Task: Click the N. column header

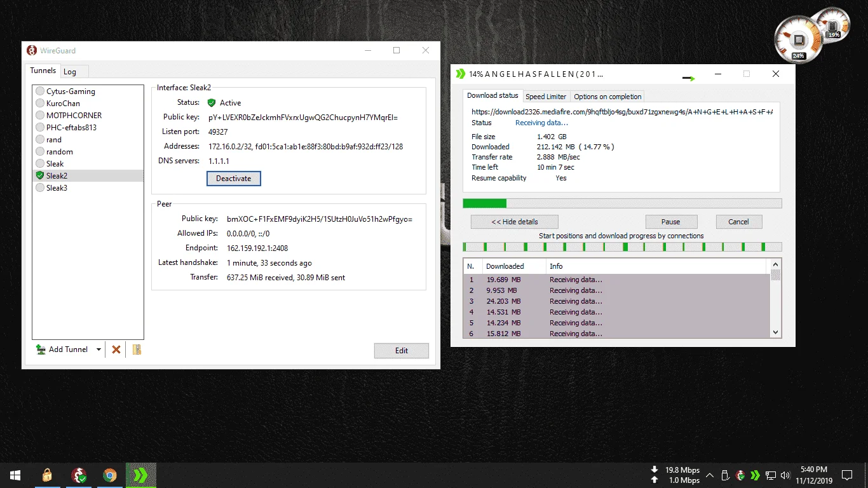Action: (x=472, y=266)
